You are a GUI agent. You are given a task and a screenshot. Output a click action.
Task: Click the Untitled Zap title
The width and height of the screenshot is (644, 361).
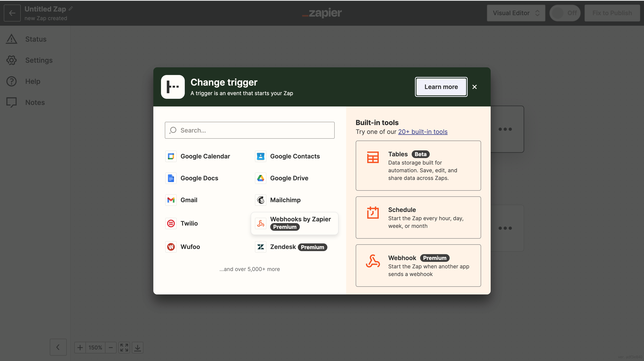pyautogui.click(x=45, y=9)
